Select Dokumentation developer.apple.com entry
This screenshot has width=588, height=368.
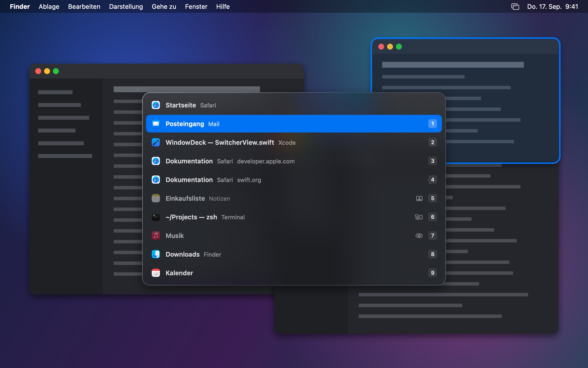[294, 161]
